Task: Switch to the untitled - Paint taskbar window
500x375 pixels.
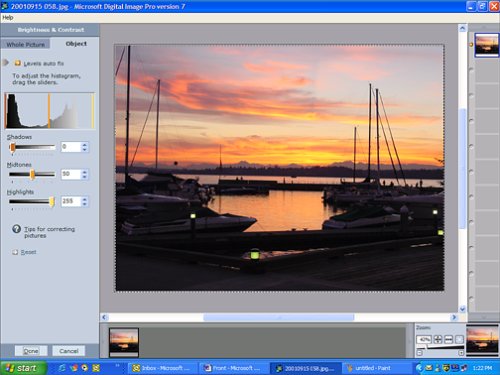Action: pos(376,368)
